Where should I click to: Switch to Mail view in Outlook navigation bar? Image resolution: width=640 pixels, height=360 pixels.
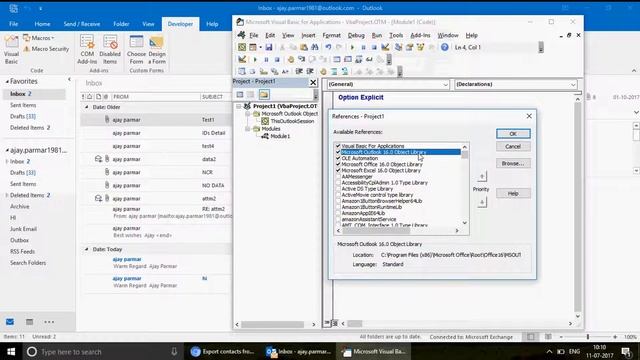pyautogui.click(x=10, y=322)
